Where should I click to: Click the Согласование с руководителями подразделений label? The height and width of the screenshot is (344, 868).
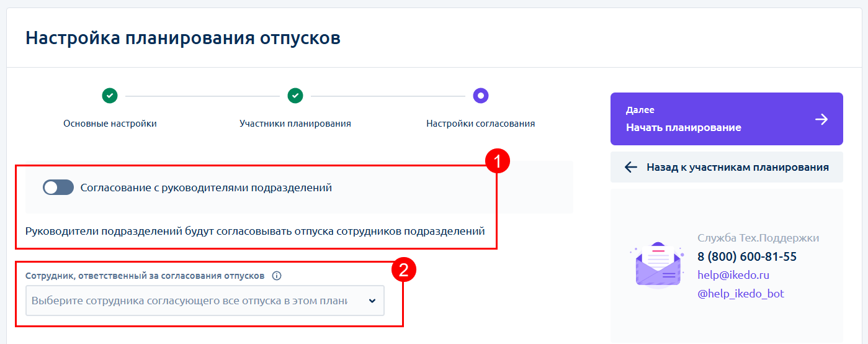[206, 188]
